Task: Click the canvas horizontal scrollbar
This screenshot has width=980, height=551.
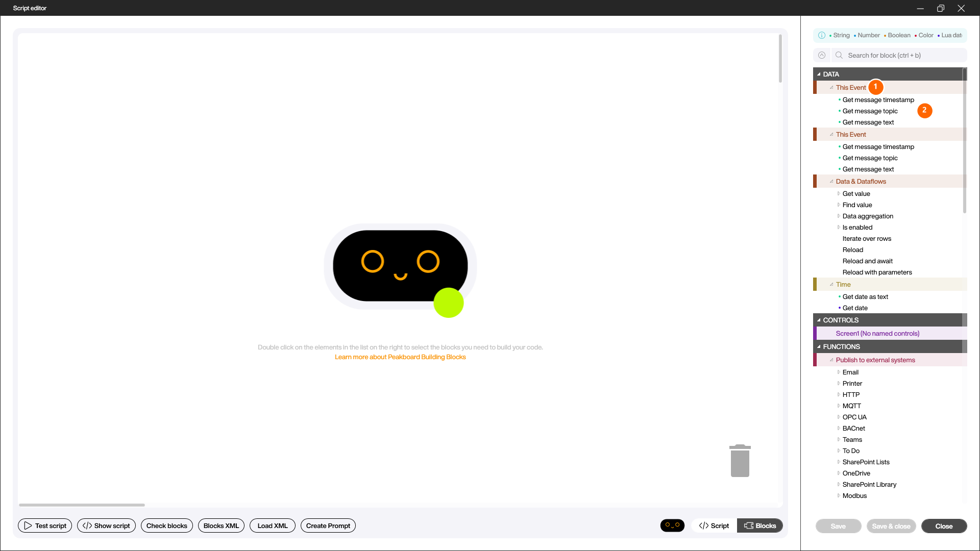Action: [x=82, y=505]
